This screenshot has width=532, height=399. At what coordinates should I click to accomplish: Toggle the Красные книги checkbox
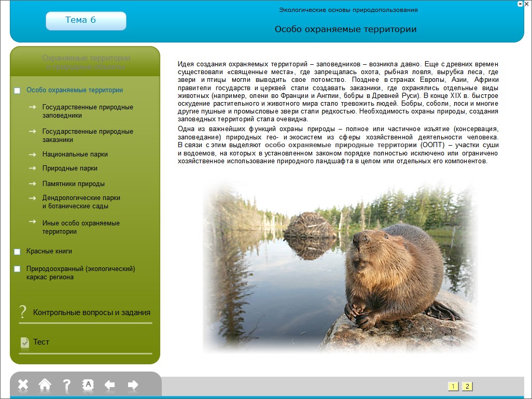[x=17, y=252]
